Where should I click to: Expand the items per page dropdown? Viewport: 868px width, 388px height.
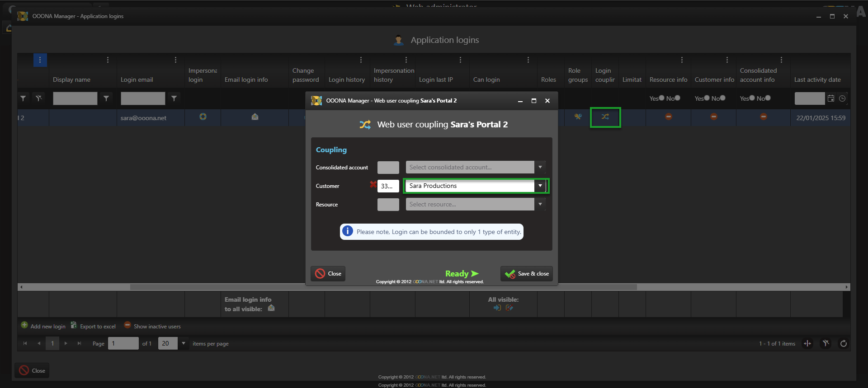pyautogui.click(x=184, y=344)
